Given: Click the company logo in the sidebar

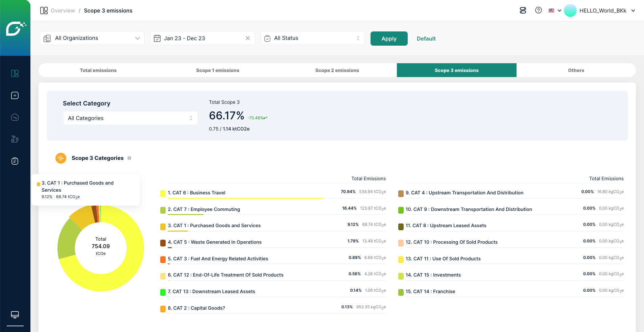Looking at the screenshot, I should coord(15,28).
